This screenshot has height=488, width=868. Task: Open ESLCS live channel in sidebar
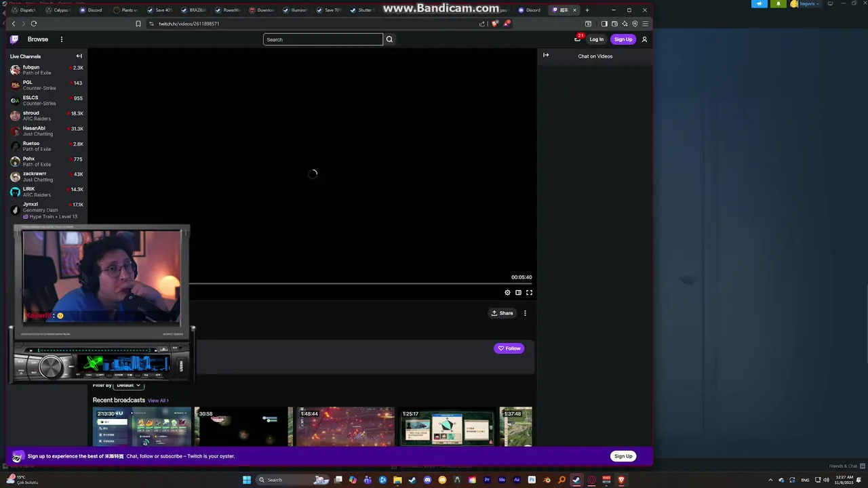pos(47,100)
